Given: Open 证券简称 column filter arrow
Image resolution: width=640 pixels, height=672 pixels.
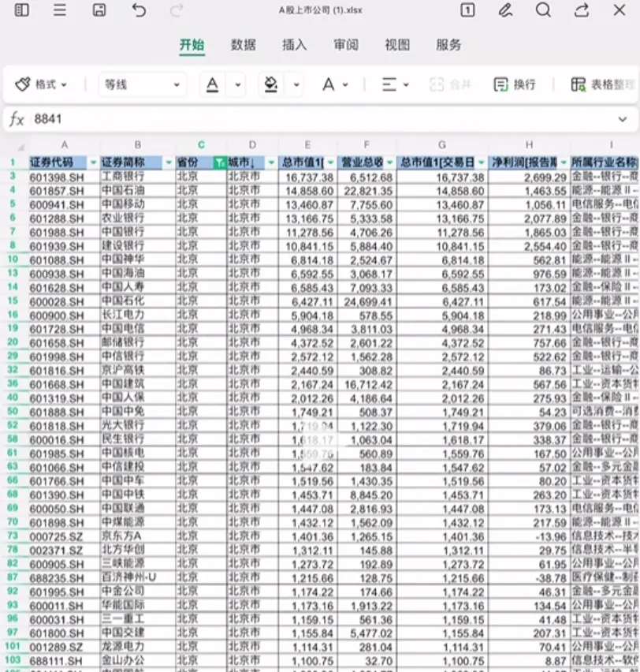Looking at the screenshot, I should 169,162.
